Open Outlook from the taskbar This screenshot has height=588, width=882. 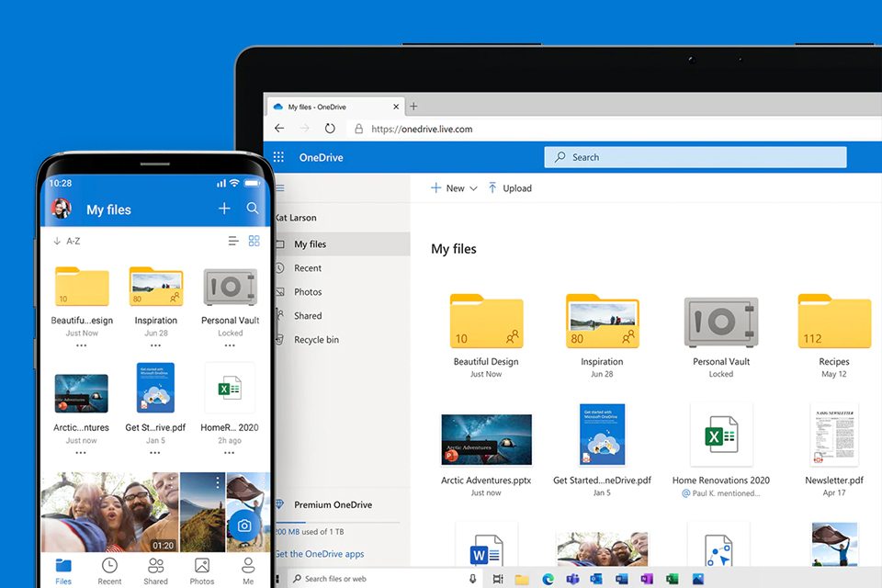click(596, 579)
